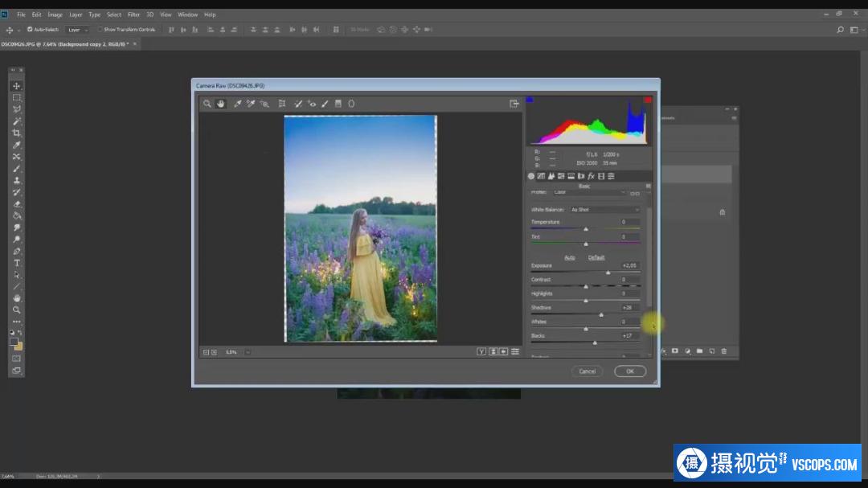Select the Hand tool in Camera Raw toolbar
868x488 pixels.
pyautogui.click(x=221, y=104)
